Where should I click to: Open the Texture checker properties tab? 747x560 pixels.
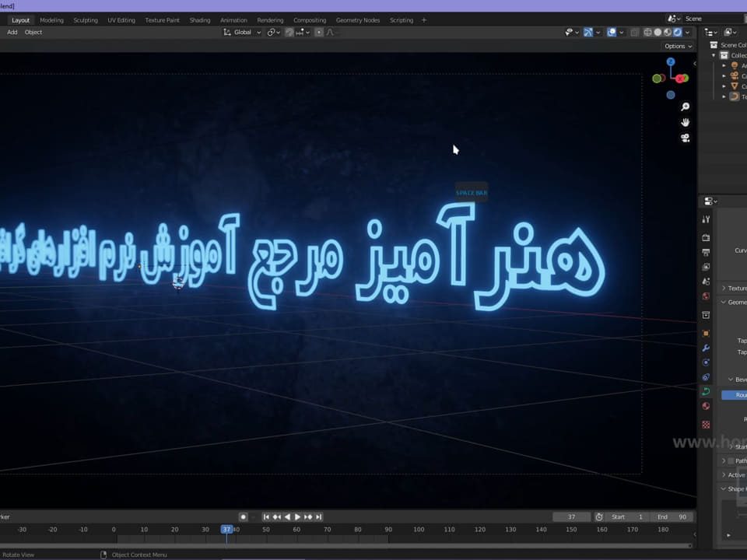(706, 425)
